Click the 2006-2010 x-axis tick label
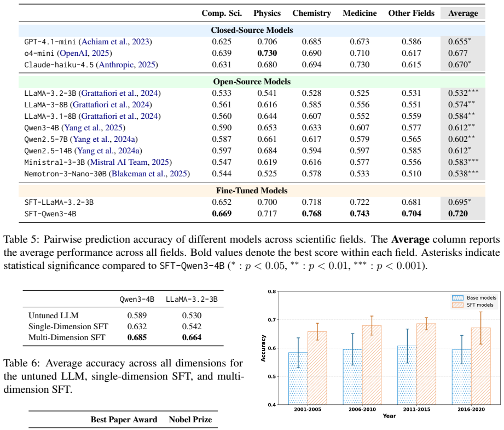 point(362,410)
